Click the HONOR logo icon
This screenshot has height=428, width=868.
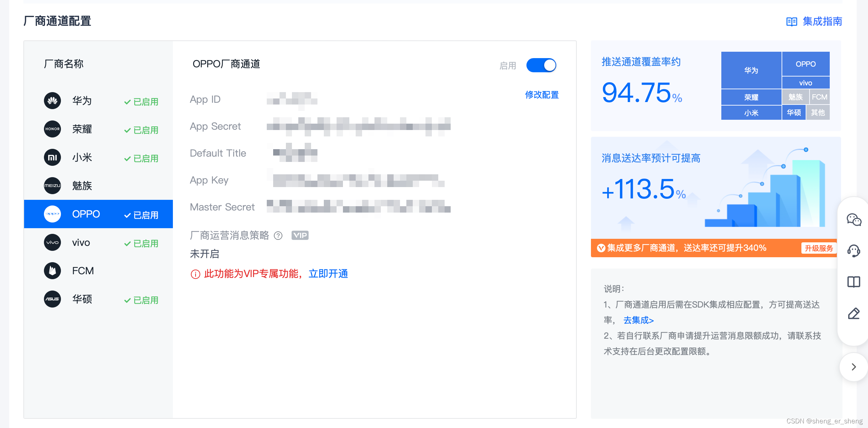coord(52,129)
